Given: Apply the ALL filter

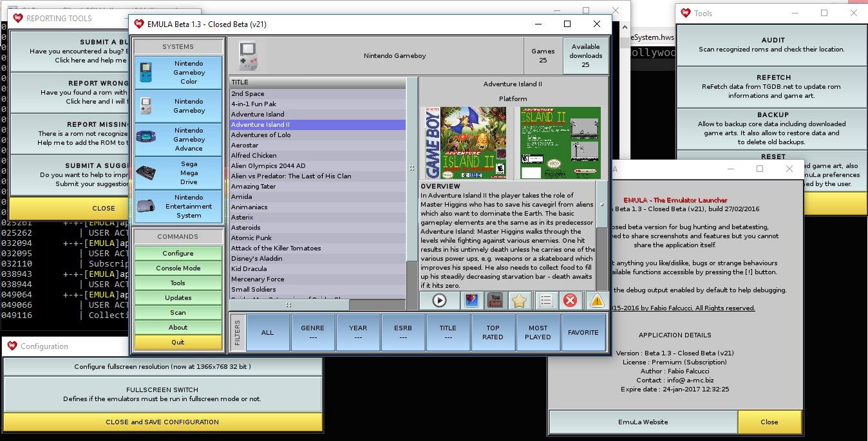Looking at the screenshot, I should [x=267, y=332].
